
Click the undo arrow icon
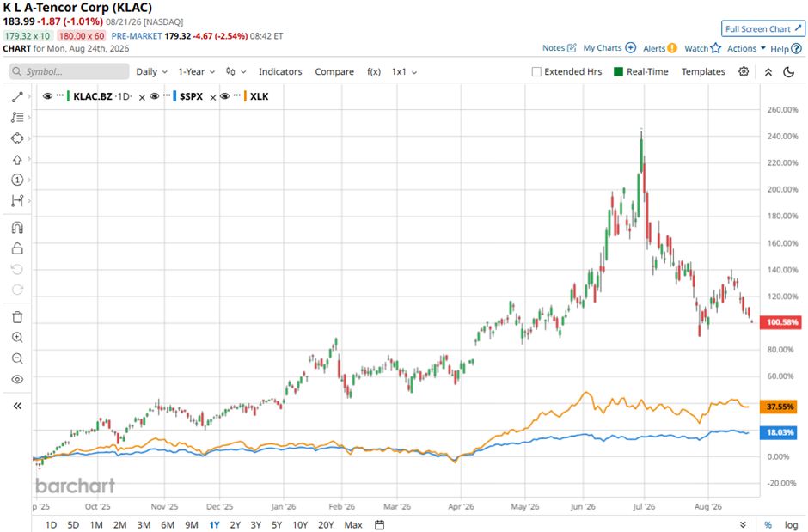click(17, 269)
